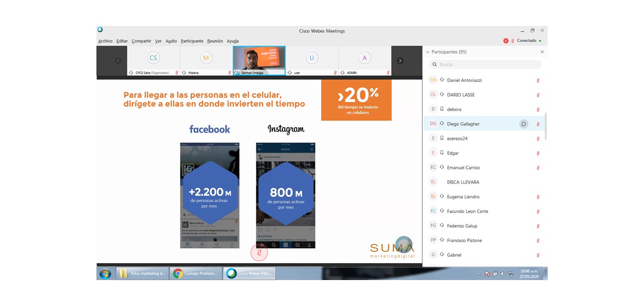Open the Ayuda menu

(x=232, y=41)
